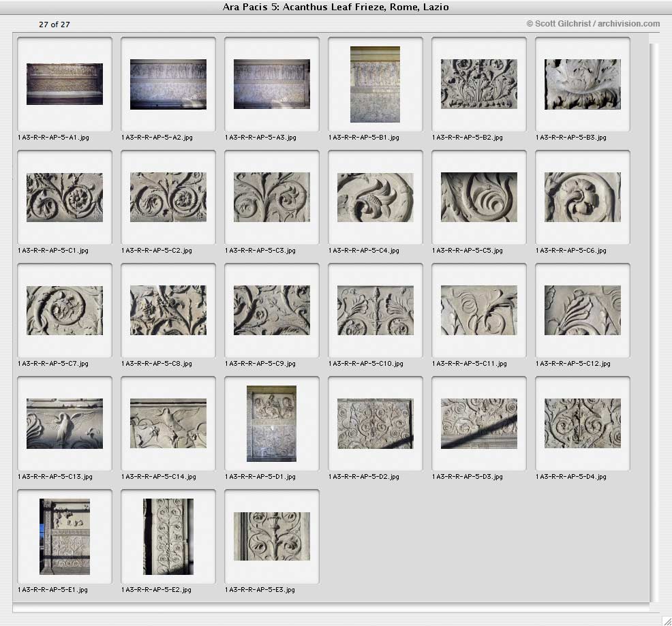View the thumbnail image for 1A3-R-R-AP-5-C12.jpg
672x626 pixels.
tap(583, 310)
